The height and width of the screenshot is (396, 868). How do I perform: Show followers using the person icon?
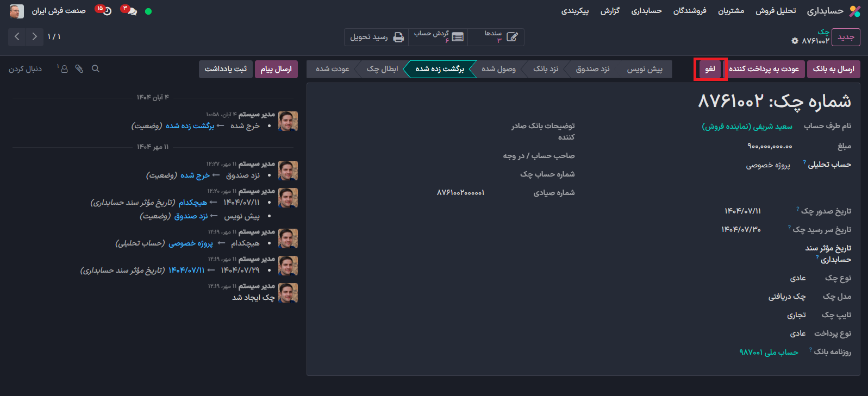click(64, 69)
